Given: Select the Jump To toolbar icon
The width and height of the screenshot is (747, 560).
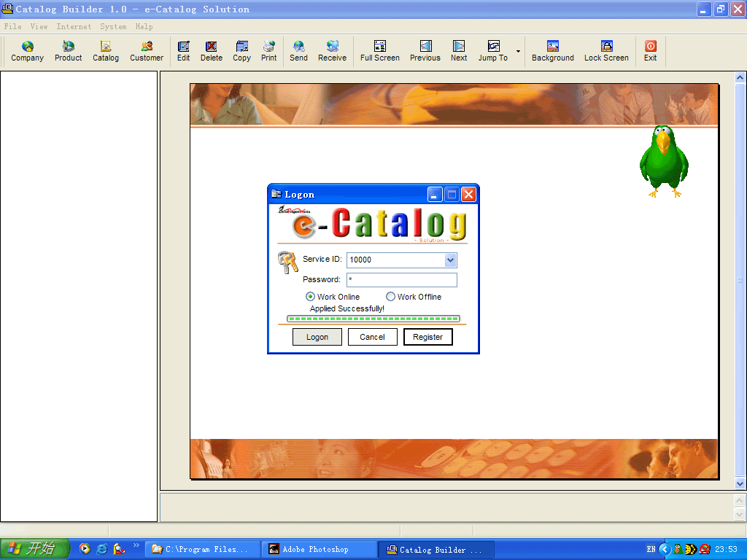Looking at the screenshot, I should (493, 51).
